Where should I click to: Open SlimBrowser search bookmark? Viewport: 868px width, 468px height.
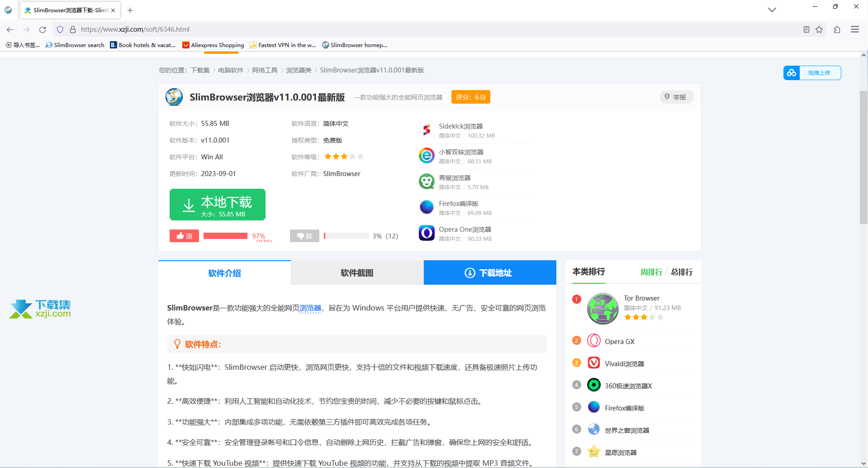75,45
